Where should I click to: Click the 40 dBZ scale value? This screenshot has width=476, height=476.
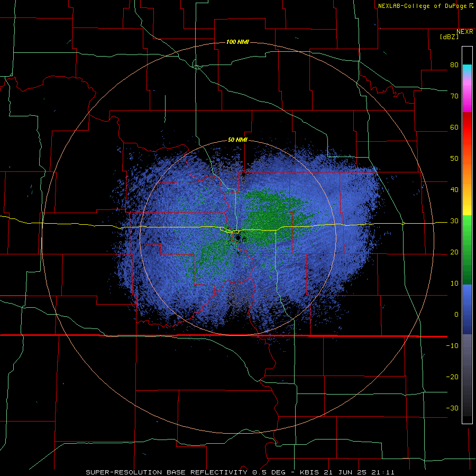pos(454,190)
